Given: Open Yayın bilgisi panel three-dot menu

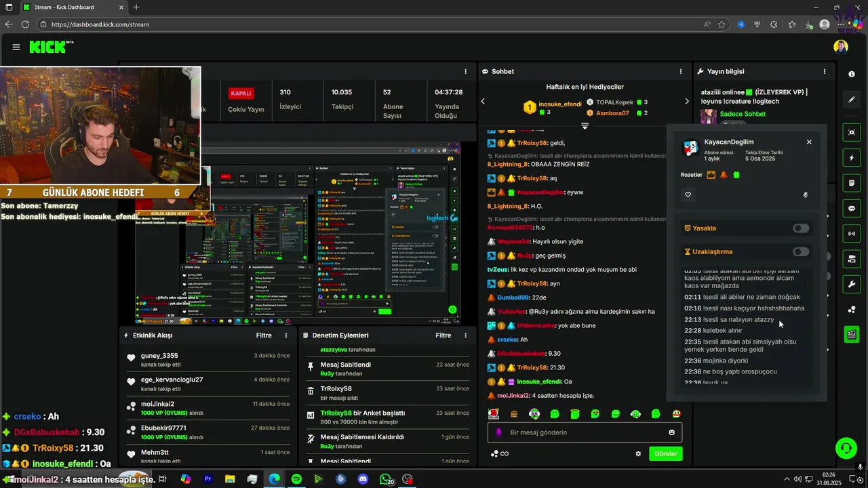Looking at the screenshot, I should [x=825, y=71].
